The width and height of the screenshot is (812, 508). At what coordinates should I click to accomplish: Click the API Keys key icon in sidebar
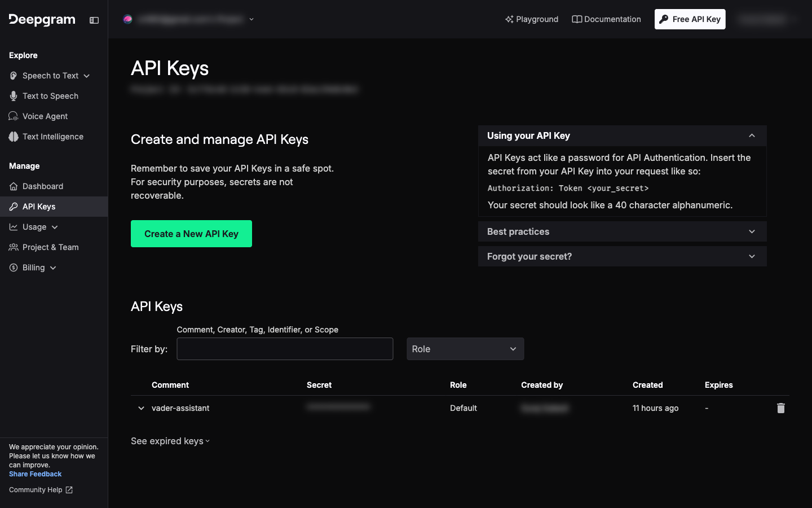(x=14, y=207)
